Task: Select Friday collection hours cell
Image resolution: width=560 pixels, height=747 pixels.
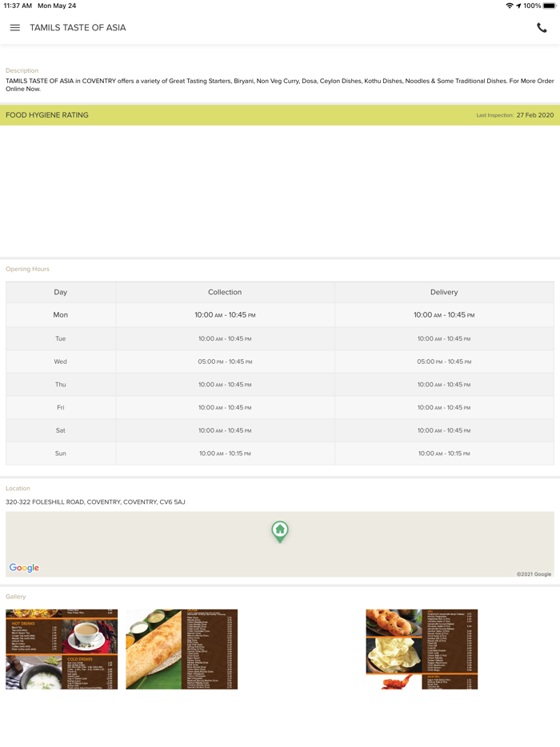Action: [225, 407]
